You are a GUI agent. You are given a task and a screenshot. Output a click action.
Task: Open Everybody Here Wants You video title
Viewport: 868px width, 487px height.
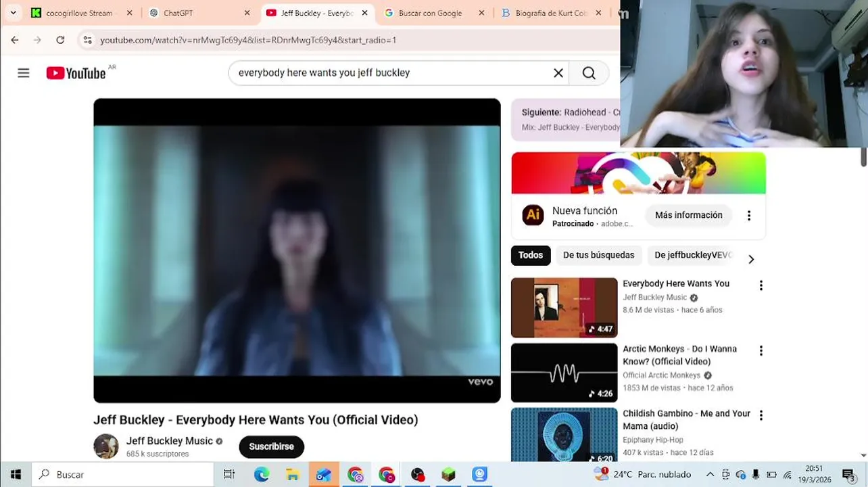(676, 283)
